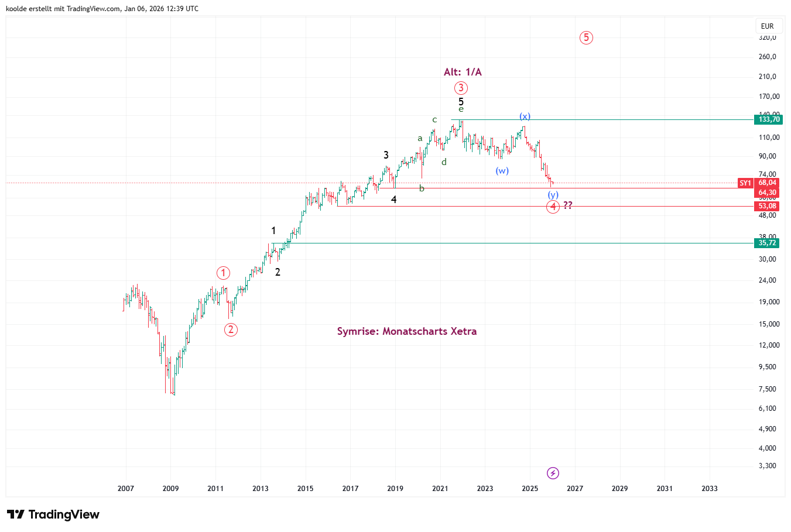The width and height of the screenshot is (791, 532).
Task: Click the 133,70 green price label
Action: pyautogui.click(x=769, y=119)
